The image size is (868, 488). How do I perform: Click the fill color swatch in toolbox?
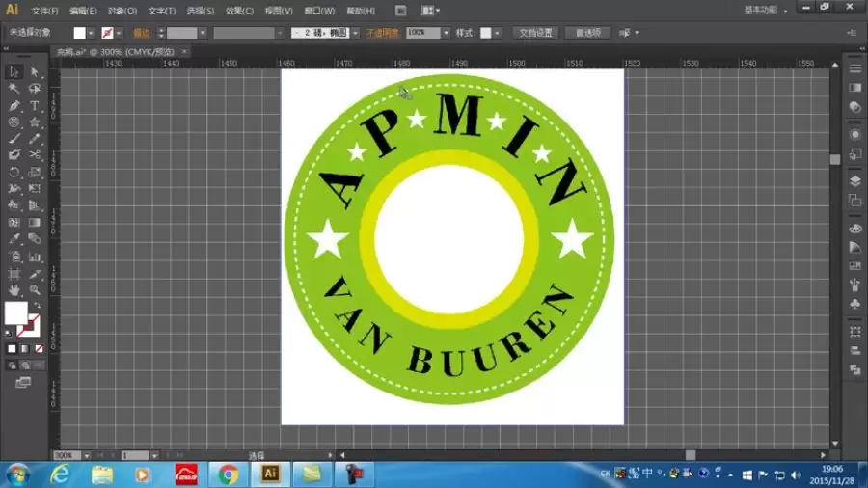coord(16,312)
